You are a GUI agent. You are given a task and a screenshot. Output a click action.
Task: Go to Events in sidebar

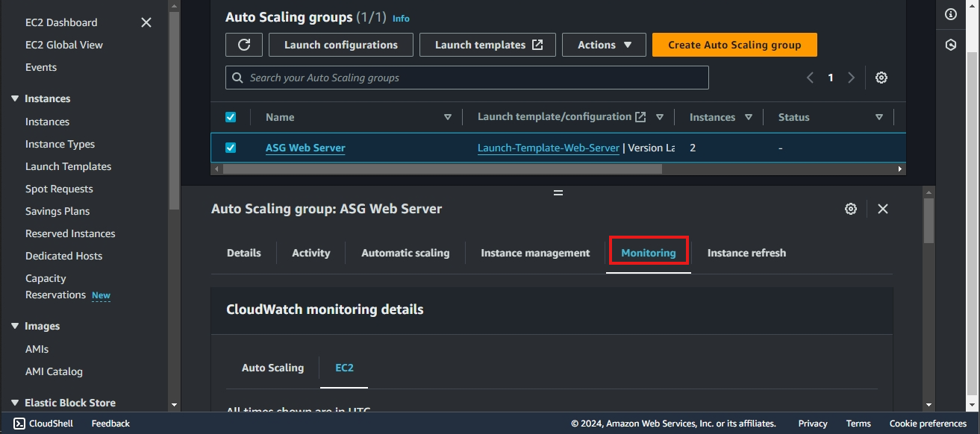pos(41,67)
